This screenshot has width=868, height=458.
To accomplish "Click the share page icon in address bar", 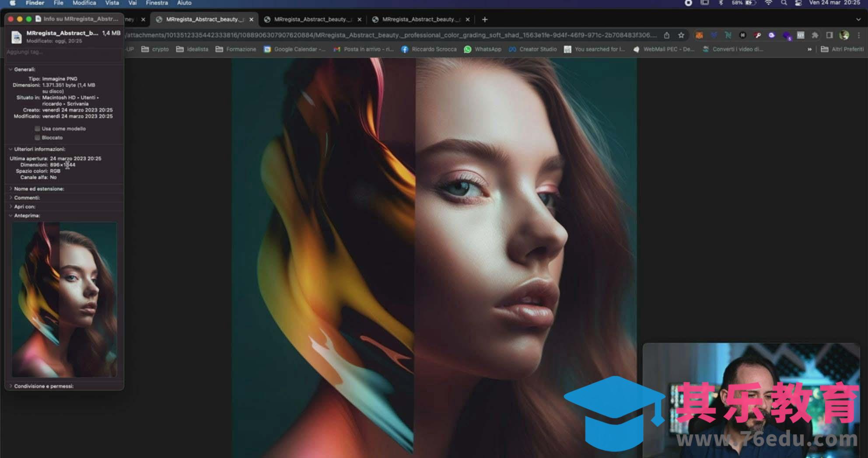I will 667,35.
